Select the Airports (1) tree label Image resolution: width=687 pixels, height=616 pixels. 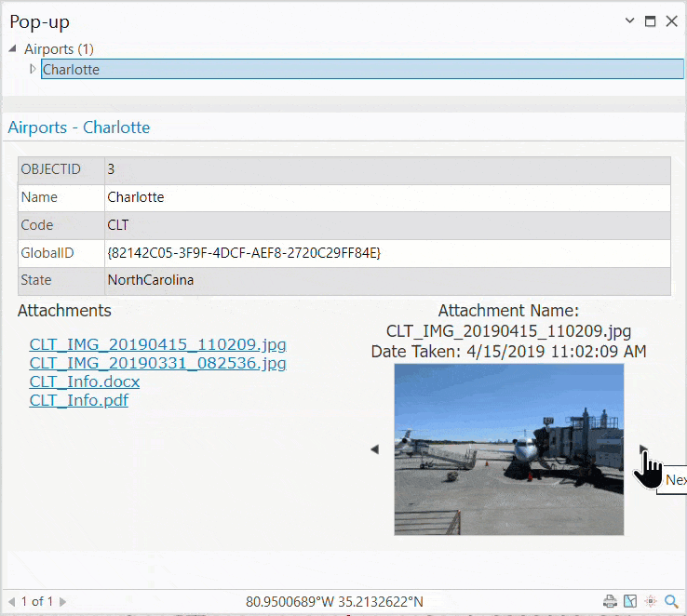60,49
